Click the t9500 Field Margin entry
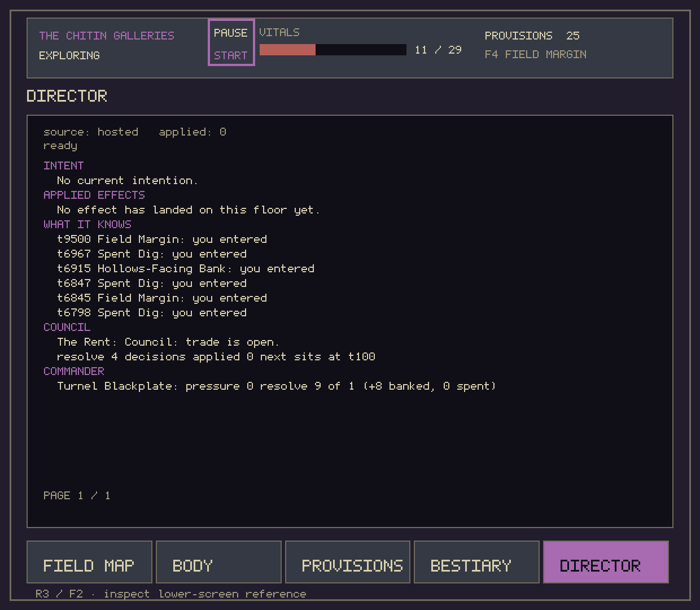 click(162, 239)
